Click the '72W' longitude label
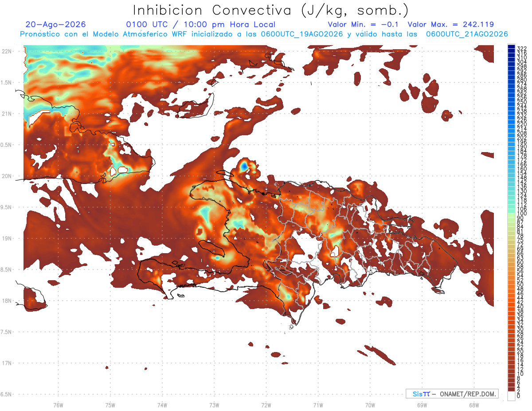 pos(266,404)
